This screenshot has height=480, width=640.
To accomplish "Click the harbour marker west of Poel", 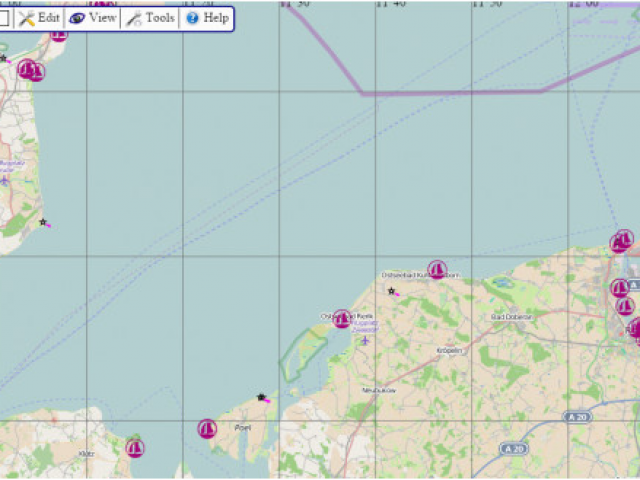I will (x=207, y=429).
